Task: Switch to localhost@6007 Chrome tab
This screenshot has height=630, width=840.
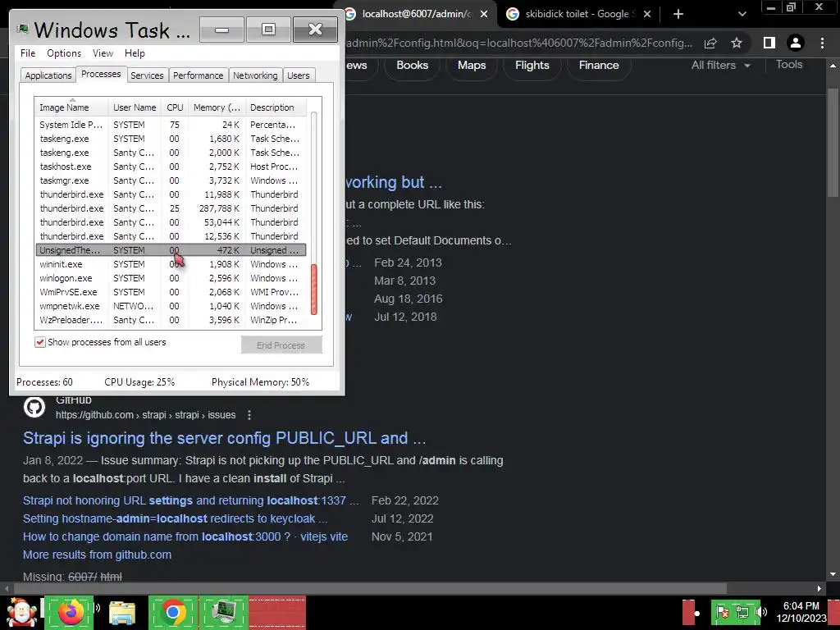Action: coord(416,14)
